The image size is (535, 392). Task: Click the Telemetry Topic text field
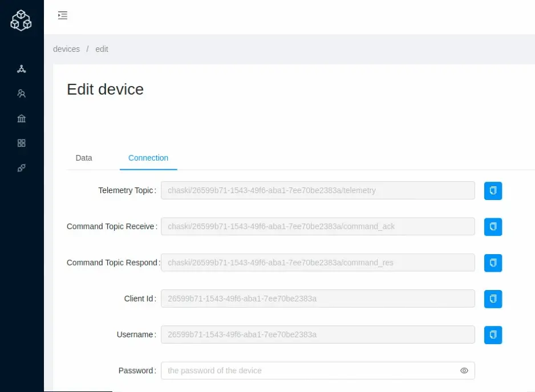click(x=317, y=190)
